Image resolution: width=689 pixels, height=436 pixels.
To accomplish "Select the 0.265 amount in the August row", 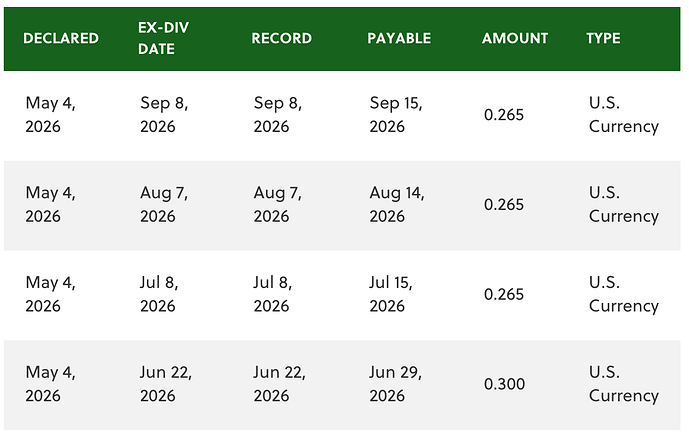I will tap(504, 204).
